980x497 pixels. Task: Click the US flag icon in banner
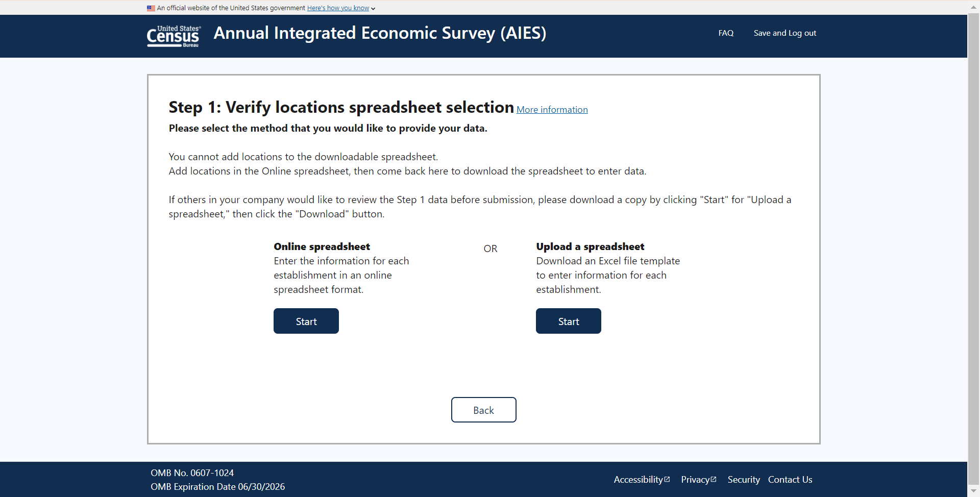151,8
